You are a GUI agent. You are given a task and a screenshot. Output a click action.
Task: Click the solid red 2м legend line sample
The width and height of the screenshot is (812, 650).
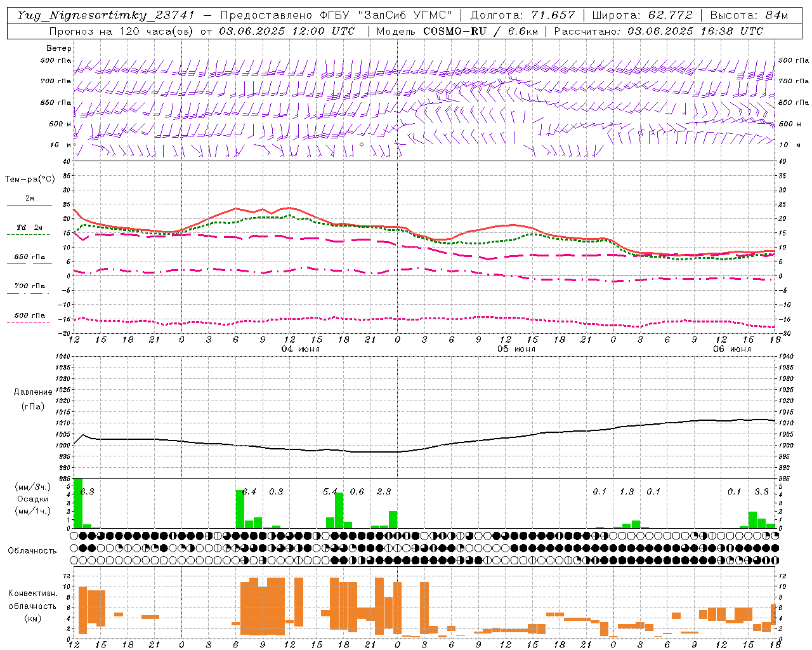[29, 205]
